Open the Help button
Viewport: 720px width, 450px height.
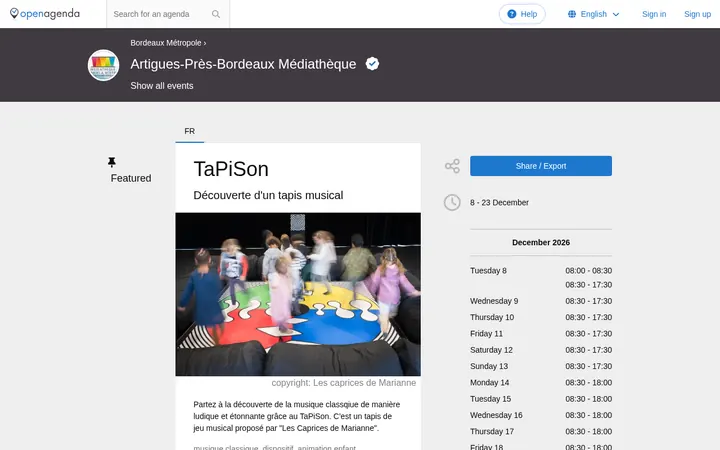[x=522, y=14]
